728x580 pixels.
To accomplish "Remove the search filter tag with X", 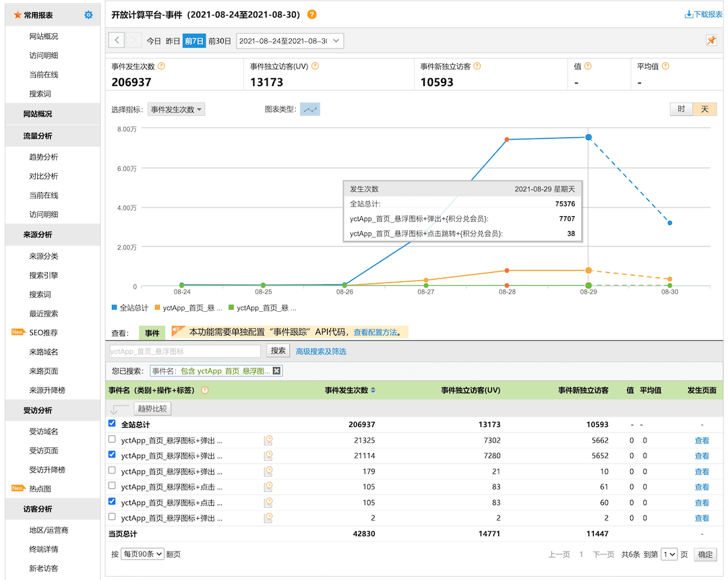I will coord(276,370).
